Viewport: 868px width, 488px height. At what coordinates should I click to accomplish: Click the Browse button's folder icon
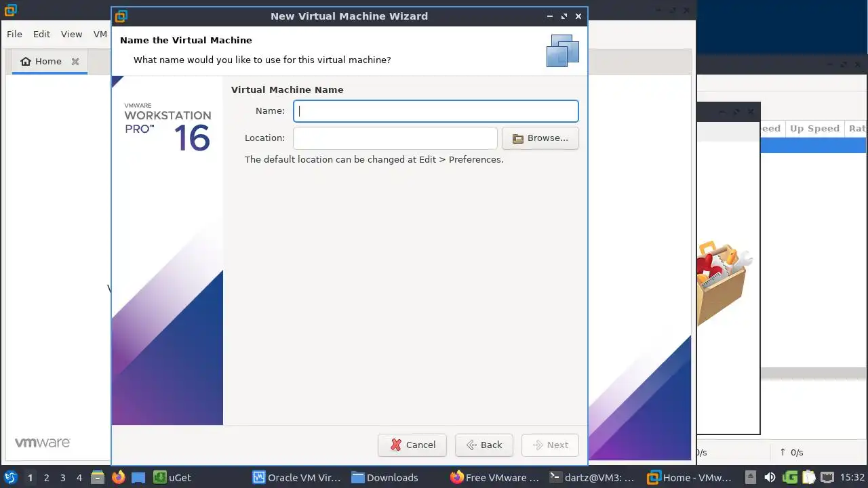pos(518,138)
